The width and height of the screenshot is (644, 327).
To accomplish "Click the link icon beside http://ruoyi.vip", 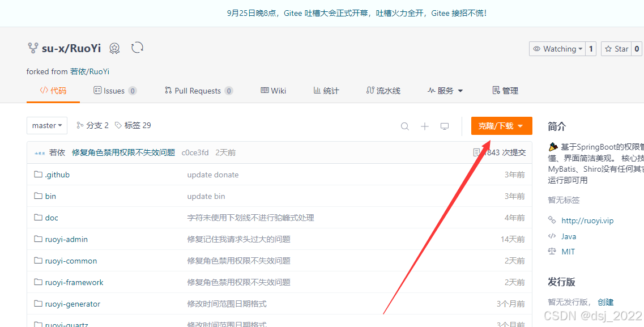I will pos(552,220).
